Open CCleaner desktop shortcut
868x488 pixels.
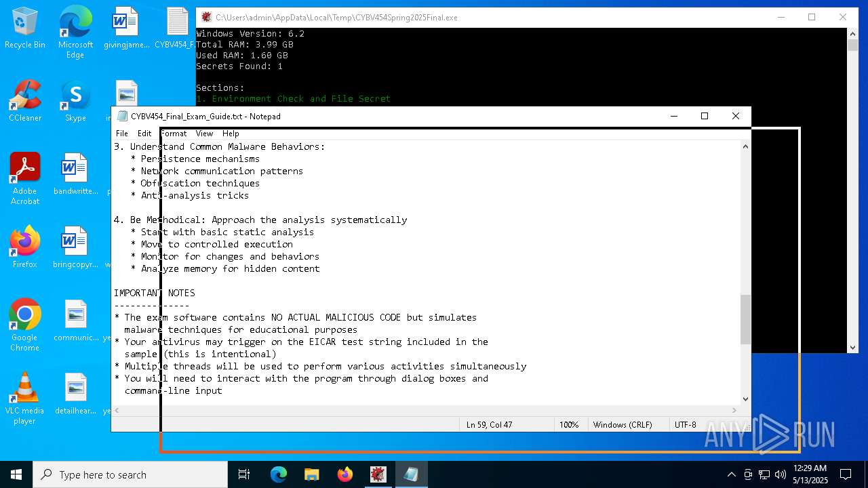click(25, 102)
